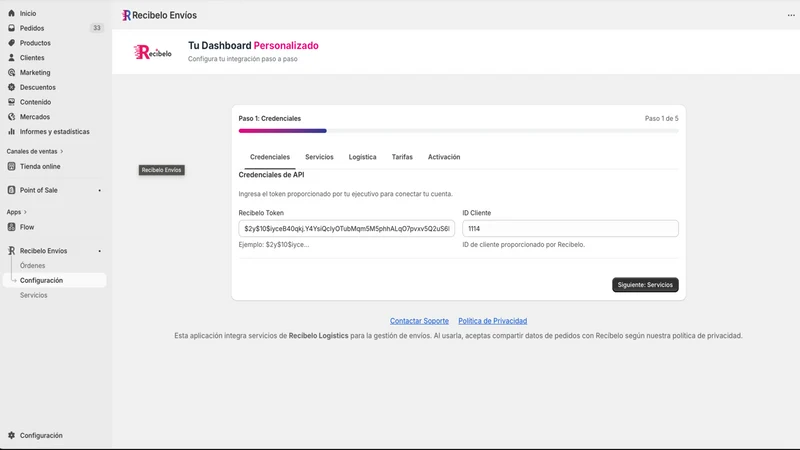Click the Contenido icon in sidebar
Screen dimensions: 800x450
[11, 102]
